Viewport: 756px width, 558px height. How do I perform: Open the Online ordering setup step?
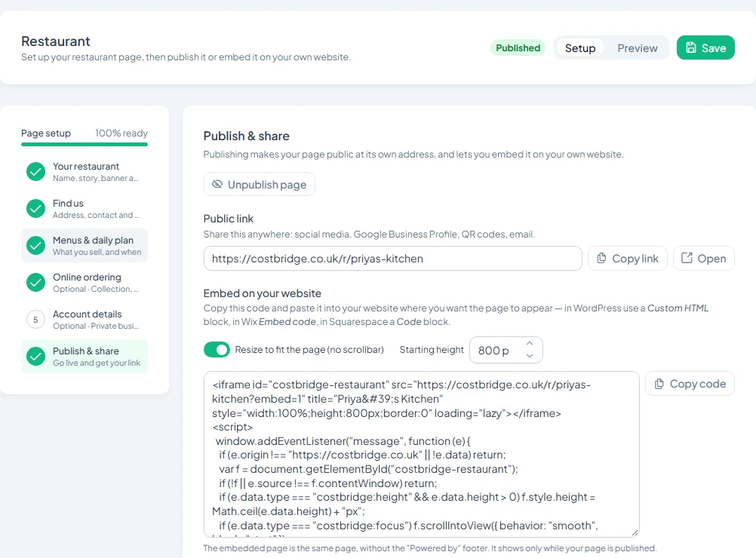(x=85, y=282)
